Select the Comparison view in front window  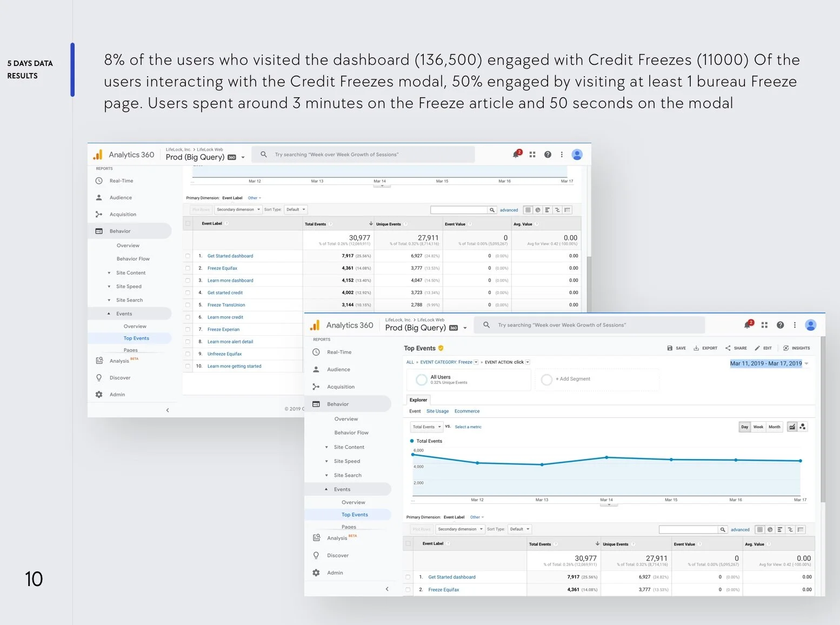[x=790, y=529]
